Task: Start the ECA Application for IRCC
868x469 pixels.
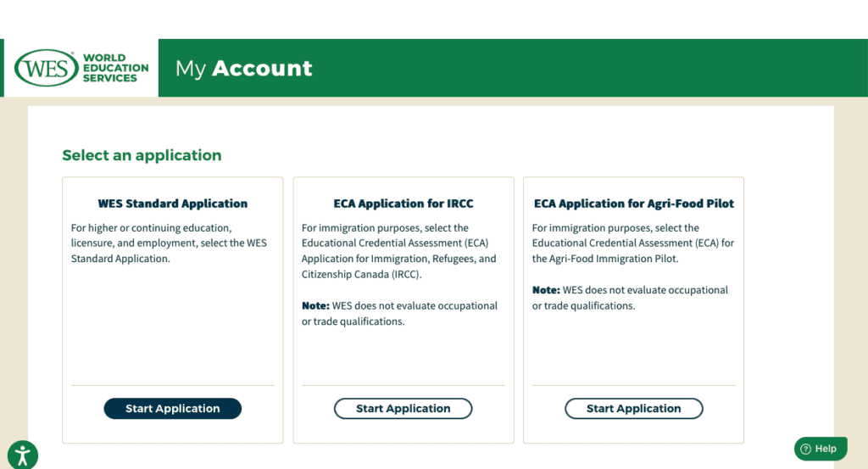Action: pos(403,409)
